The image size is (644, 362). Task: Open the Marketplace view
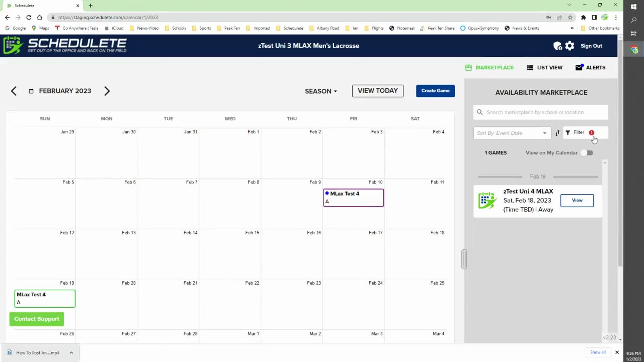[489, 68]
